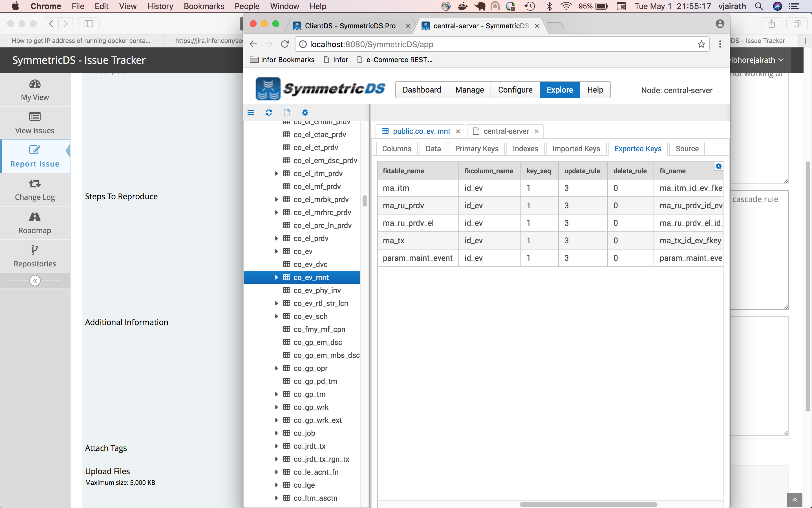Open Chrome three-dot menu
The height and width of the screenshot is (508, 812).
(720, 44)
